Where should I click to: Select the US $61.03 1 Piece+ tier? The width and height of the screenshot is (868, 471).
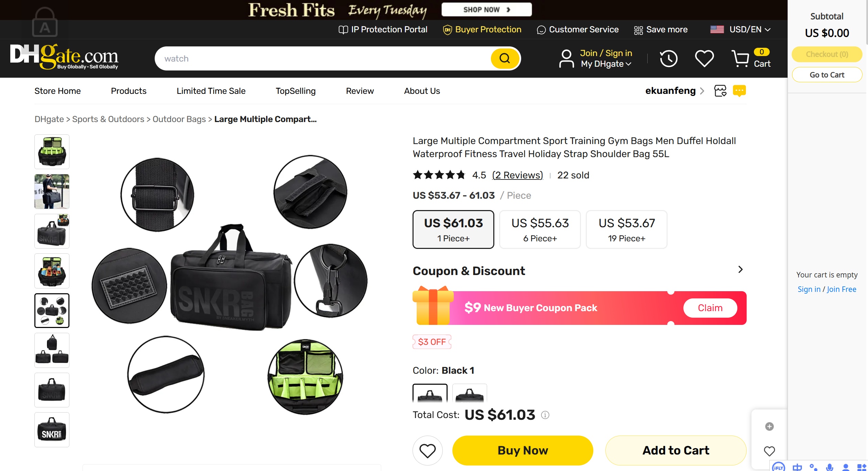(453, 229)
